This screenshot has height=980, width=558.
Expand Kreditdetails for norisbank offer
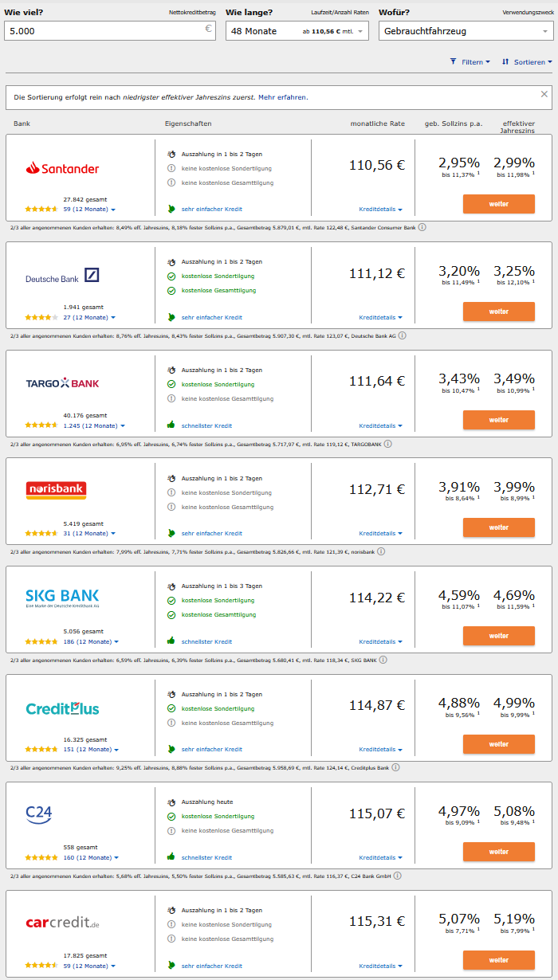coord(380,533)
